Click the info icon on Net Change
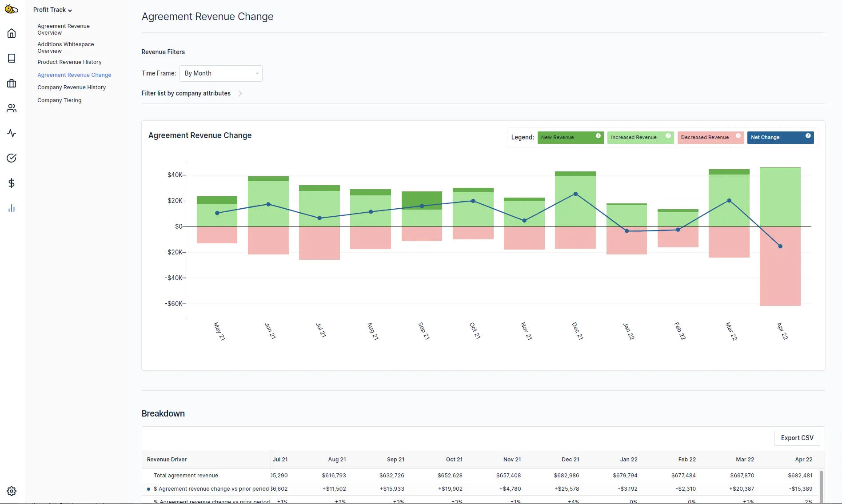This screenshot has width=842, height=504. (x=808, y=136)
